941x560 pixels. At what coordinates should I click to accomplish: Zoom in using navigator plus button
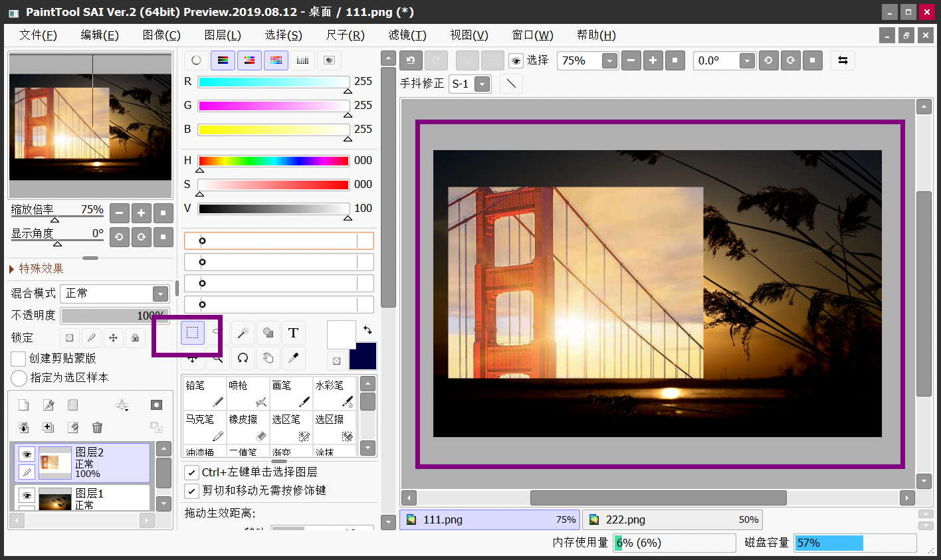pos(141,213)
